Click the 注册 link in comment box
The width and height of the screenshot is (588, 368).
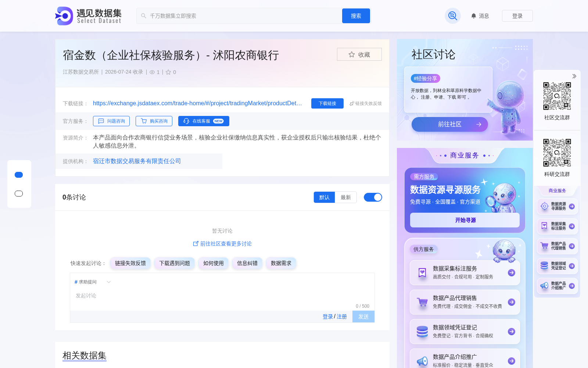(x=342, y=316)
